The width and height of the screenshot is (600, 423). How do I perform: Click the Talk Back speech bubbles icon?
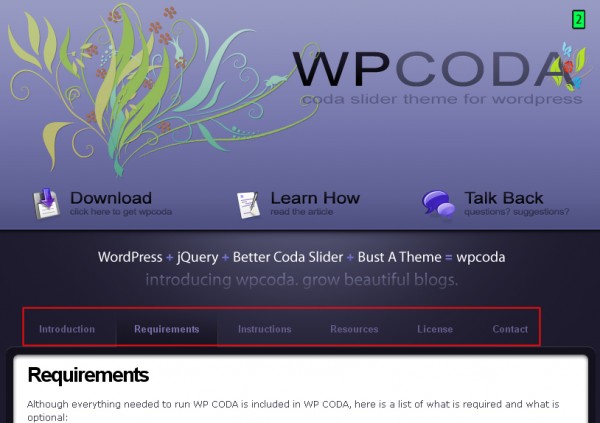439,203
